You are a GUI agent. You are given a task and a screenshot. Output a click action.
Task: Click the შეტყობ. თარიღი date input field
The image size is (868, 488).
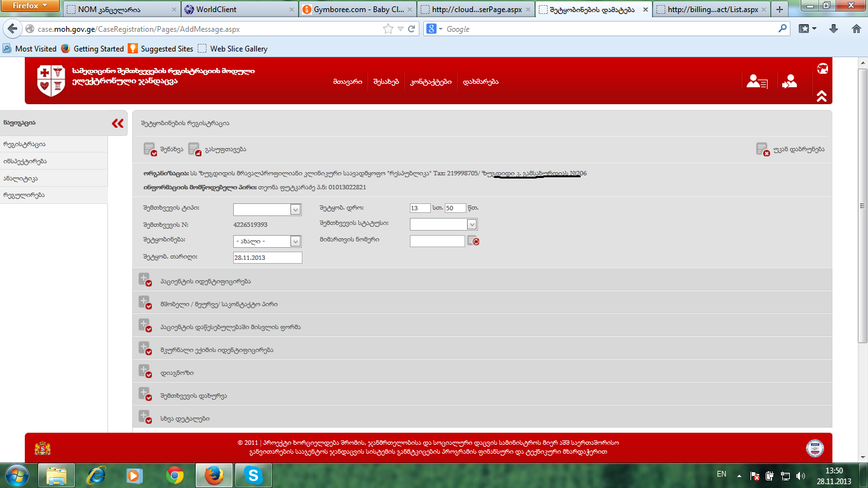[x=268, y=257]
